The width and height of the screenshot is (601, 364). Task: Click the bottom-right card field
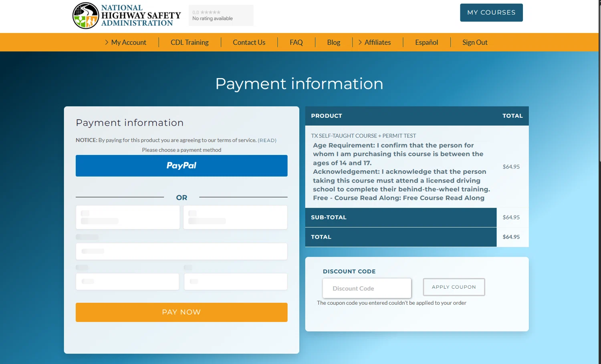236,282
